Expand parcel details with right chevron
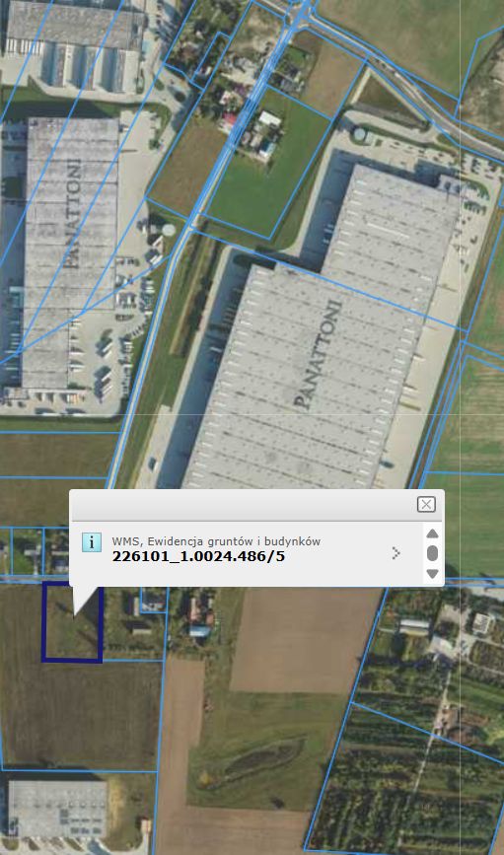Screen dimensions: 504x855 click(396, 553)
